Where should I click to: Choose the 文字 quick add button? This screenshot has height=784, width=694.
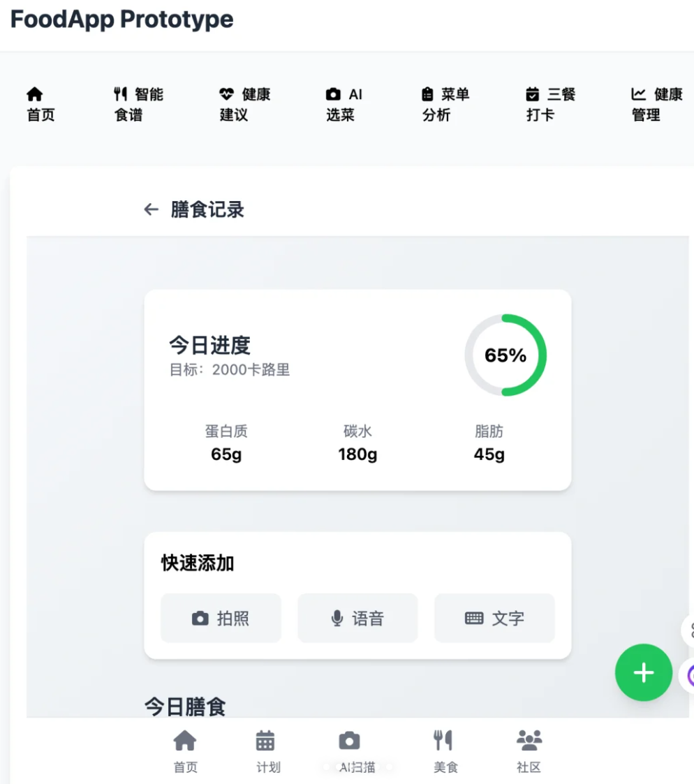[x=494, y=619]
